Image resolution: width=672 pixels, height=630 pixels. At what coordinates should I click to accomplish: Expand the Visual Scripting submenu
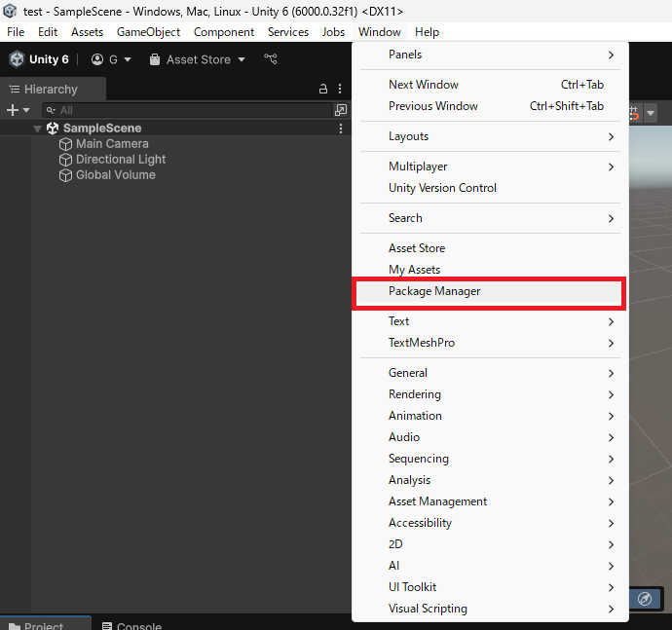[x=490, y=609]
